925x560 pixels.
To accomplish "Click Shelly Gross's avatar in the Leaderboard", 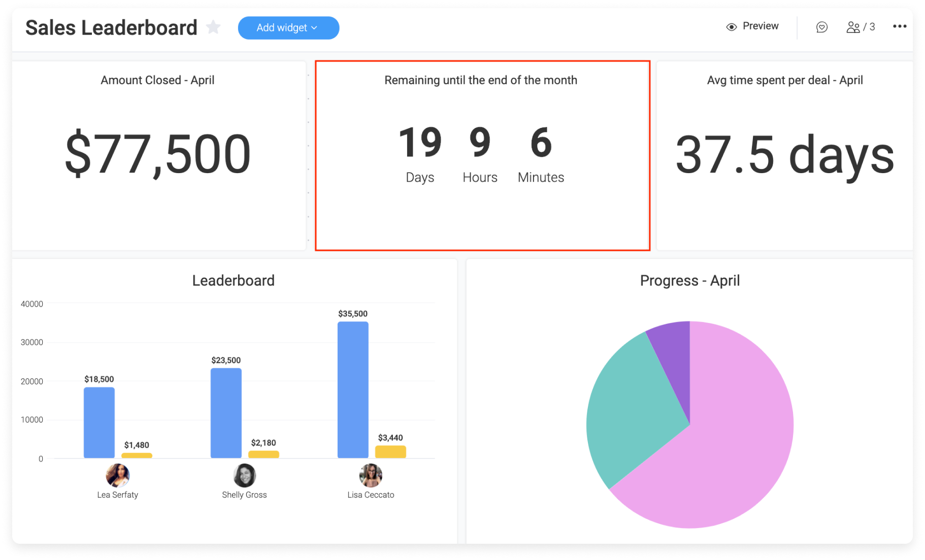I will click(x=244, y=476).
